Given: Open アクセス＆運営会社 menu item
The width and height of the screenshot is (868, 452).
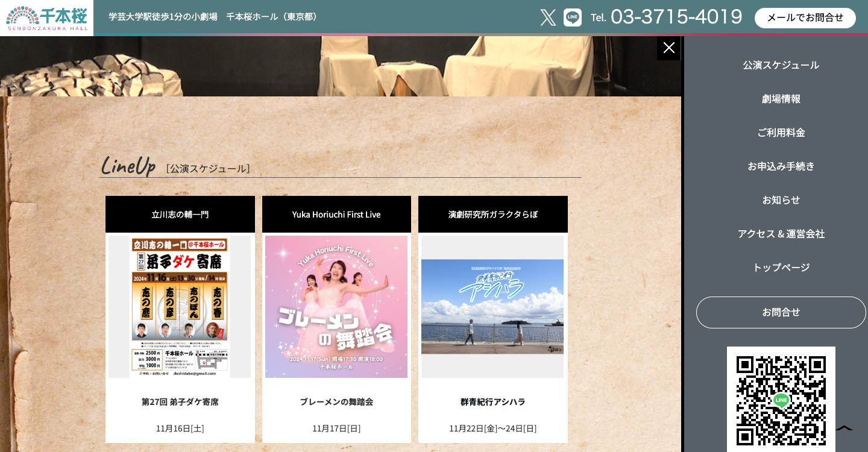Looking at the screenshot, I should click(781, 234).
